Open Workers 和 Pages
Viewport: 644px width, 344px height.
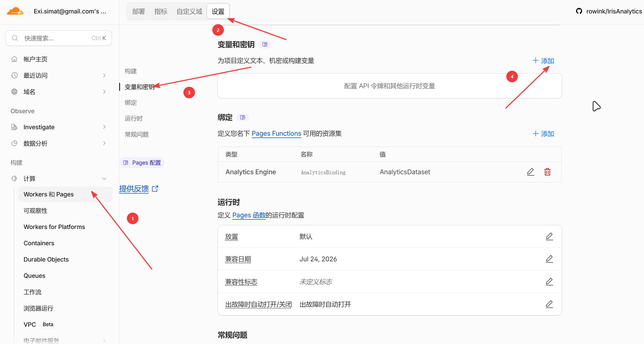(65, 194)
